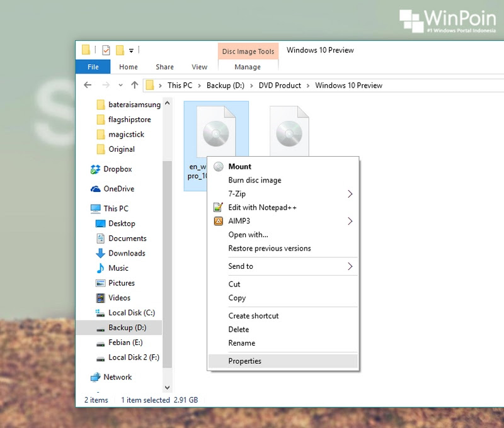The height and width of the screenshot is (428, 504).
Task: Click the Videos filmstrip icon
Action: click(x=101, y=298)
